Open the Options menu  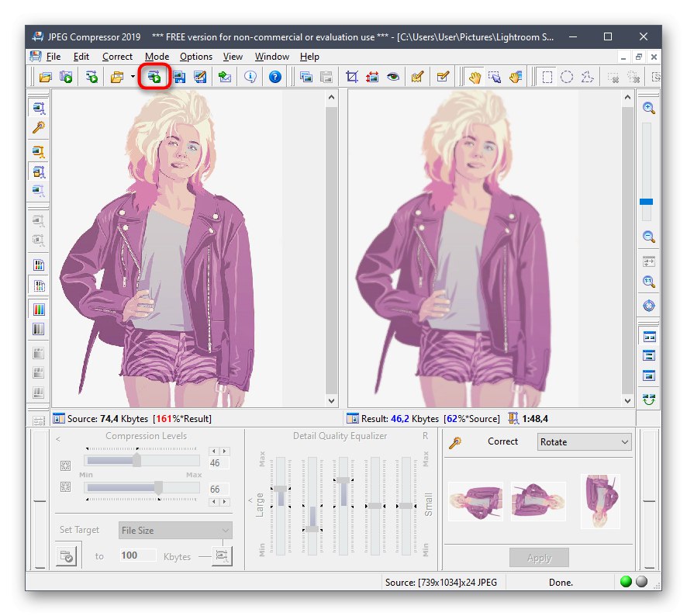(196, 57)
